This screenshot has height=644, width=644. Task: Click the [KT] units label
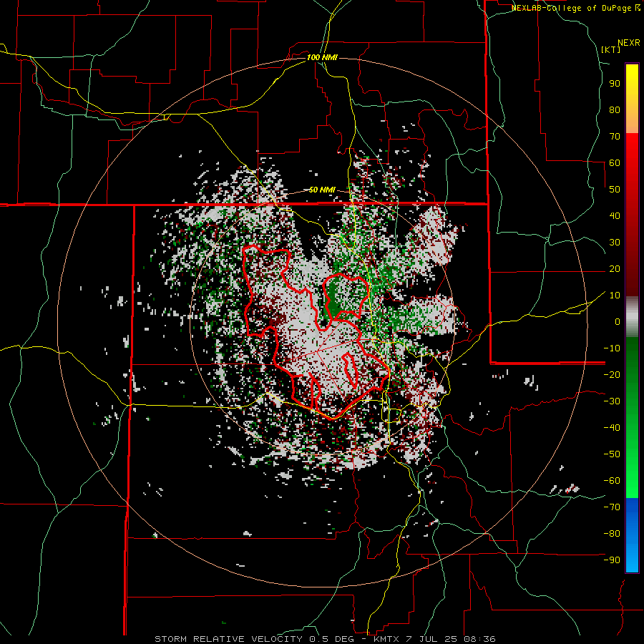(x=611, y=49)
